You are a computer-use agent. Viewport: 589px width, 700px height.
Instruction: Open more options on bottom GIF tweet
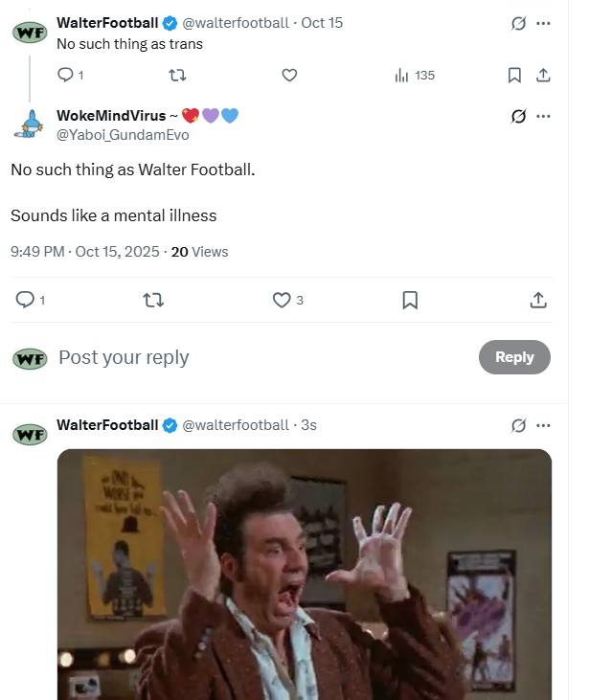pyautogui.click(x=544, y=425)
